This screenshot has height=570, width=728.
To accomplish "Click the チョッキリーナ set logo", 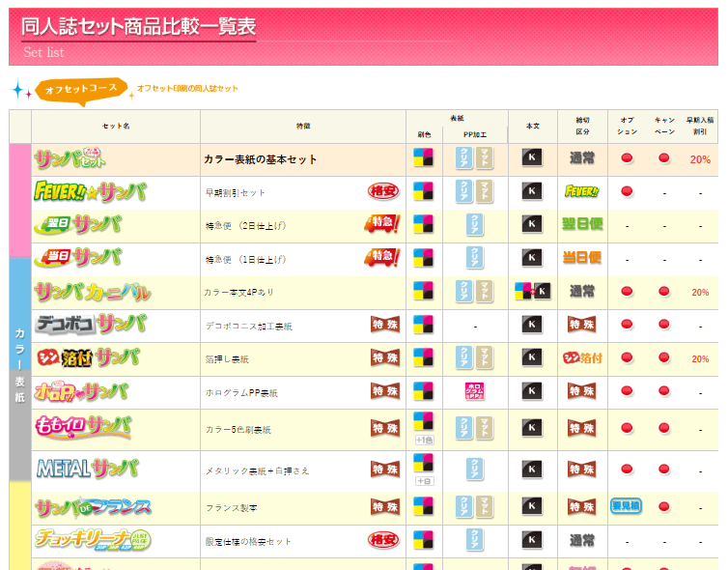I will tap(90, 539).
